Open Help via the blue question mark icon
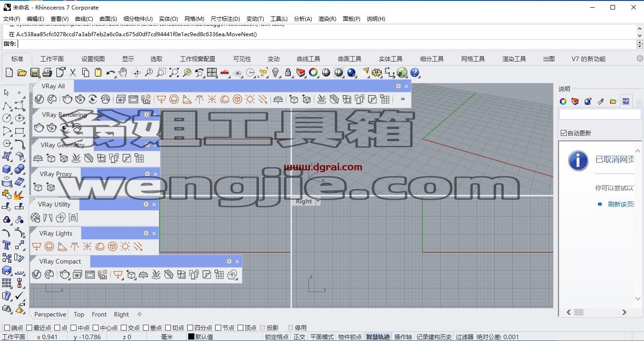 414,72
